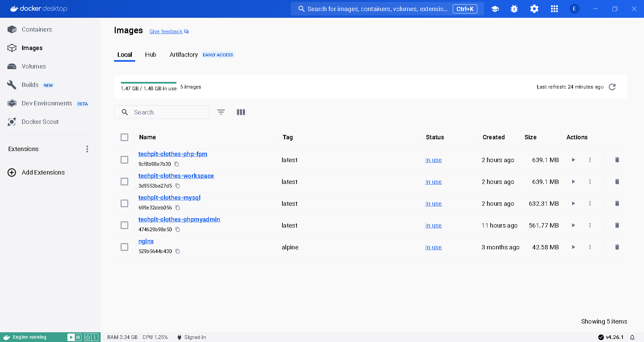Screen dimensions: 644x342
Task: Click the Give feedback link
Action: [x=166, y=31]
